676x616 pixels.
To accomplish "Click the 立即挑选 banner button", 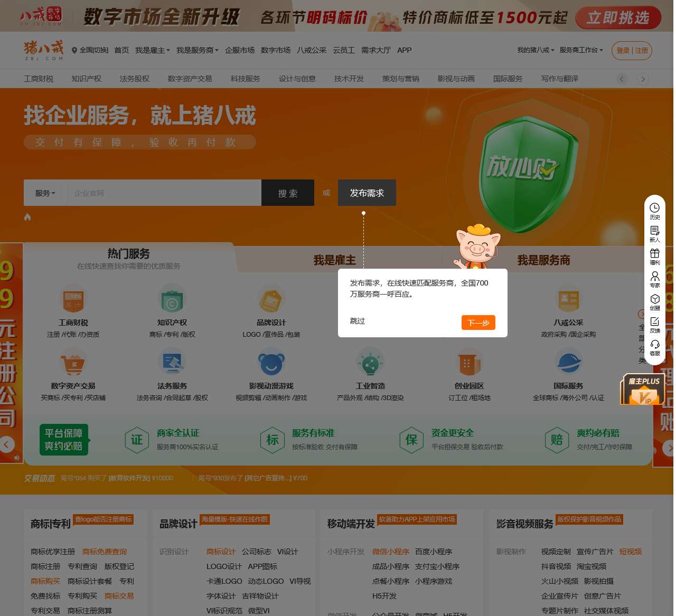I will [618, 18].
